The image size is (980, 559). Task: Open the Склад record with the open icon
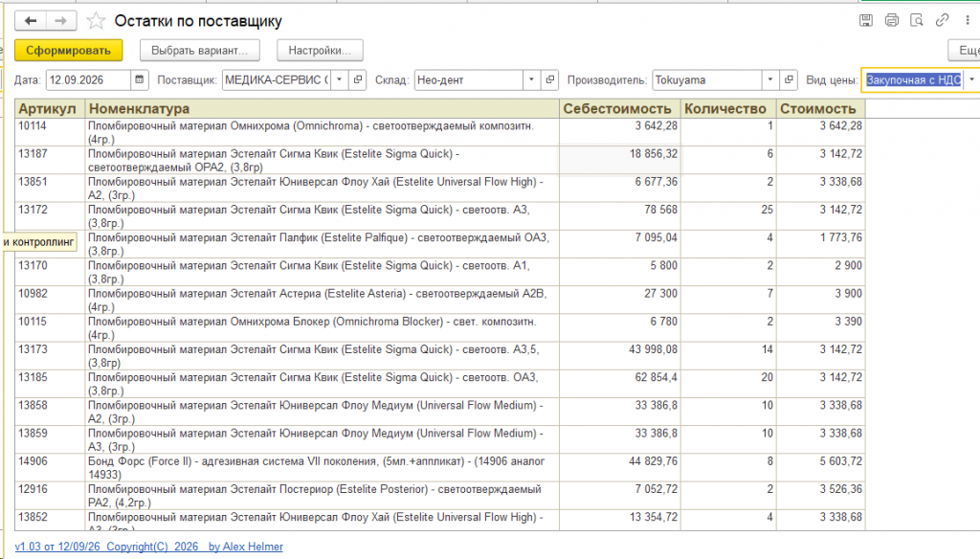[550, 80]
